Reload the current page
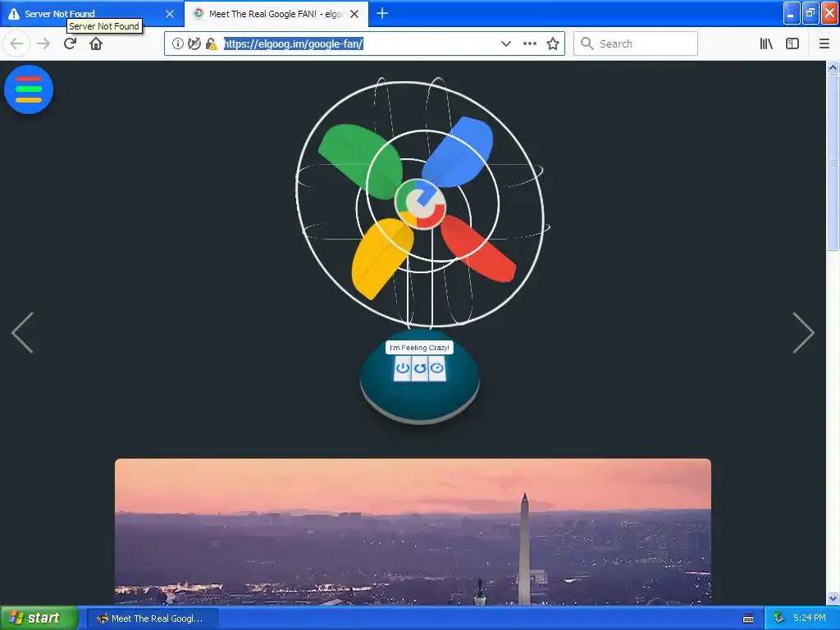840x630 pixels. 70,43
